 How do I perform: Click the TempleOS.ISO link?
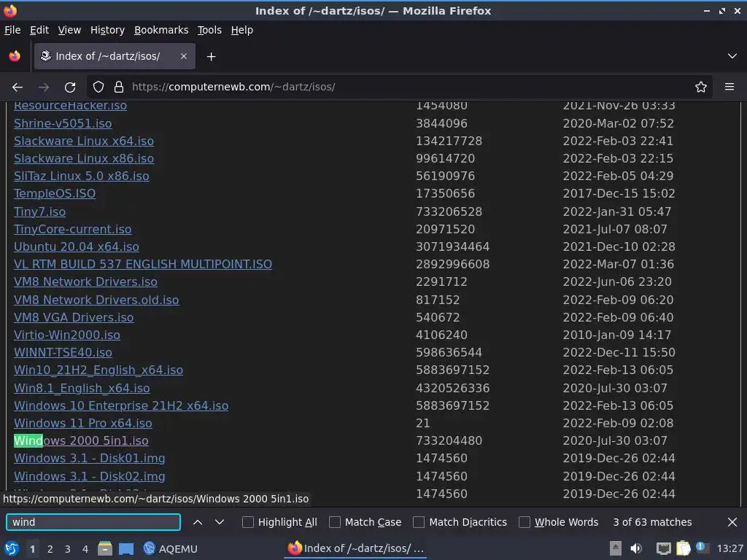click(55, 193)
